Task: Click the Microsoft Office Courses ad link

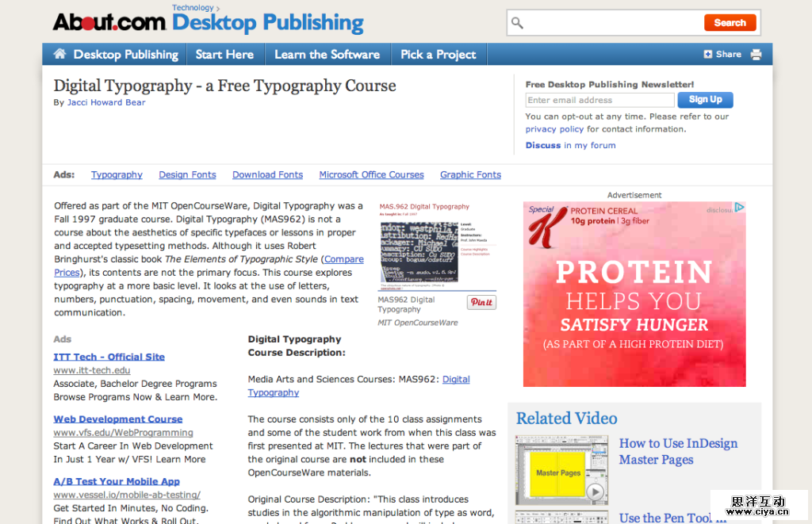Action: 371,175
